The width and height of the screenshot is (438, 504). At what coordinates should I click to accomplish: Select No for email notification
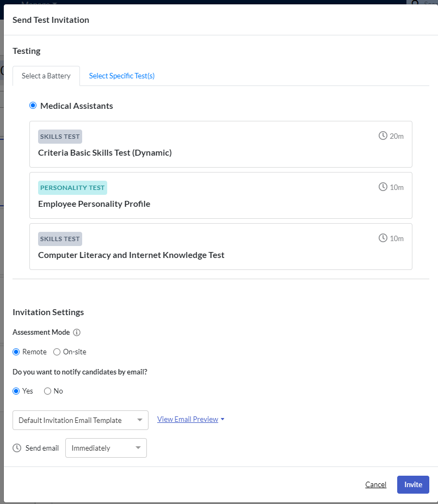tap(47, 391)
